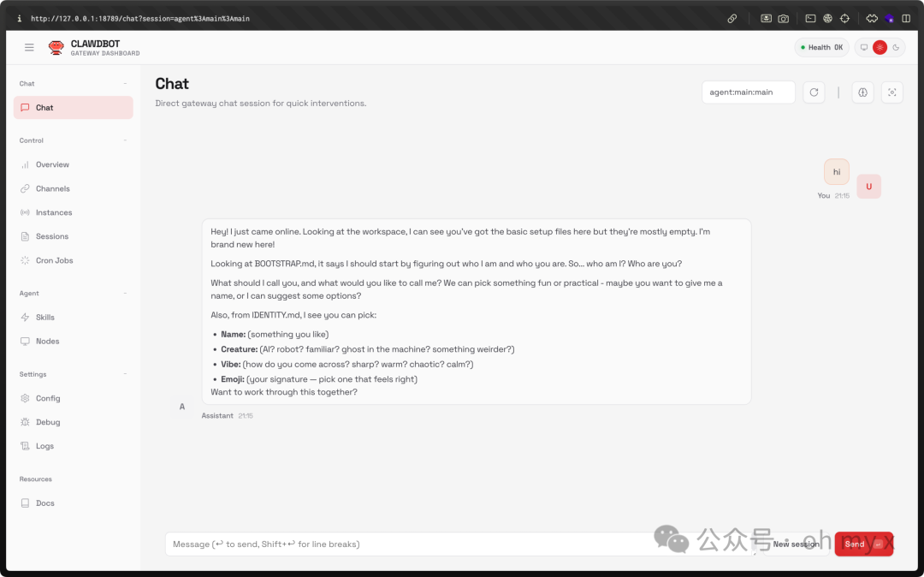
Task: Click the Clawdbot lobster logo
Action: point(56,48)
